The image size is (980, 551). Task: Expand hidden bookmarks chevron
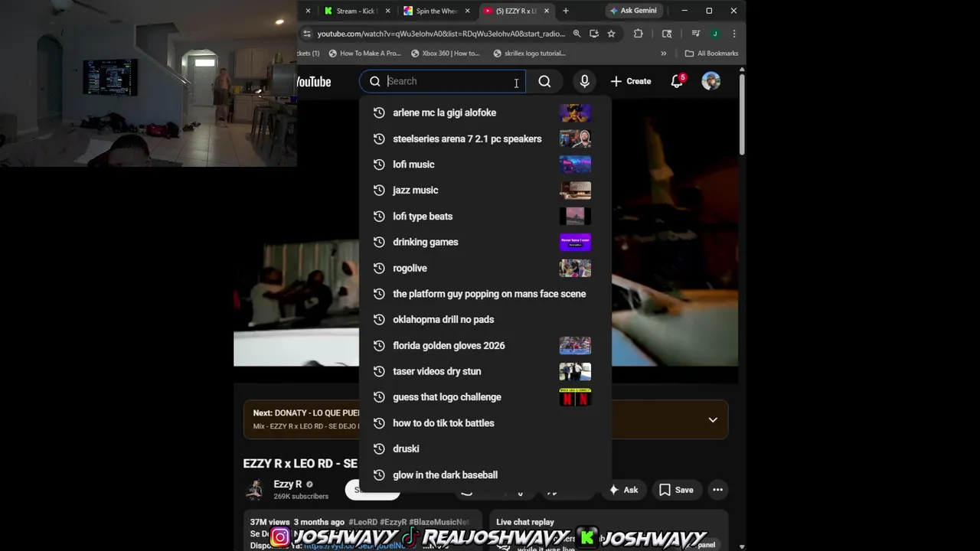(x=663, y=54)
